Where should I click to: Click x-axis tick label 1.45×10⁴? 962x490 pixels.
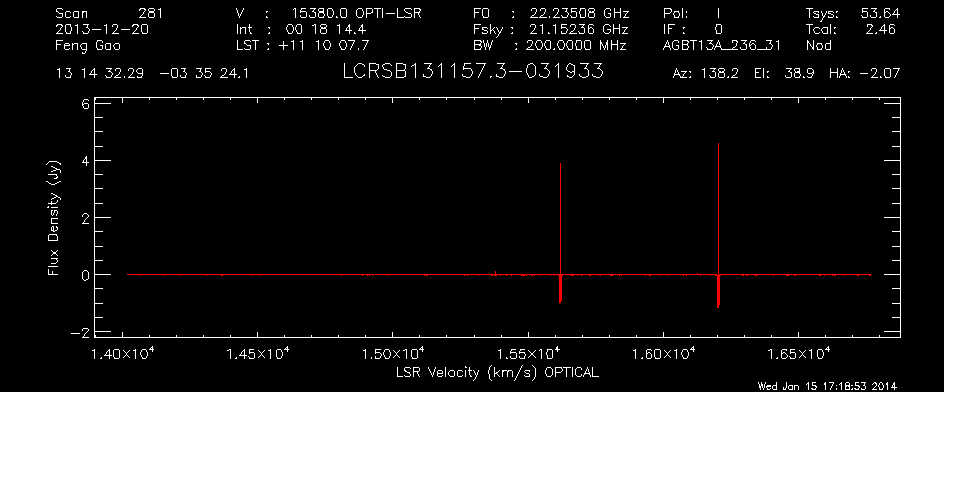pyautogui.click(x=258, y=354)
